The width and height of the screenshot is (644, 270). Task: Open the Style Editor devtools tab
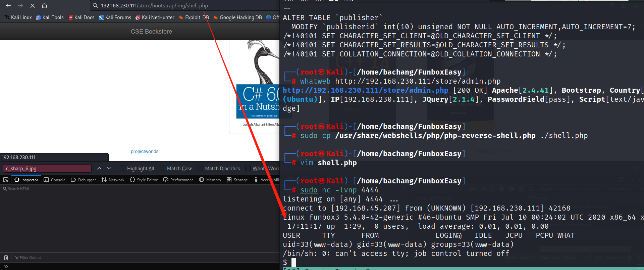(x=144, y=180)
